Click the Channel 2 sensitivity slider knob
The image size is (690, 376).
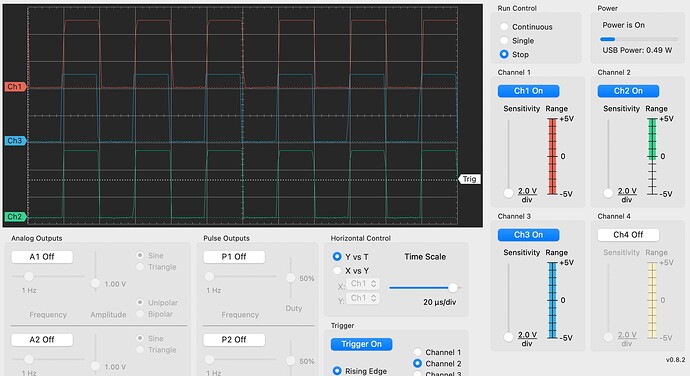[x=608, y=193]
